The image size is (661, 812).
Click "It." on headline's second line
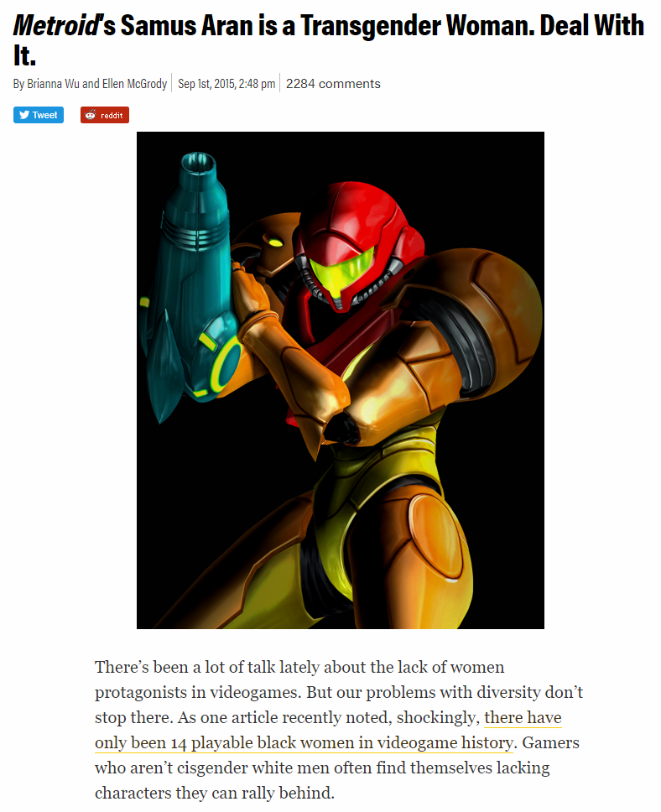pyautogui.click(x=24, y=55)
